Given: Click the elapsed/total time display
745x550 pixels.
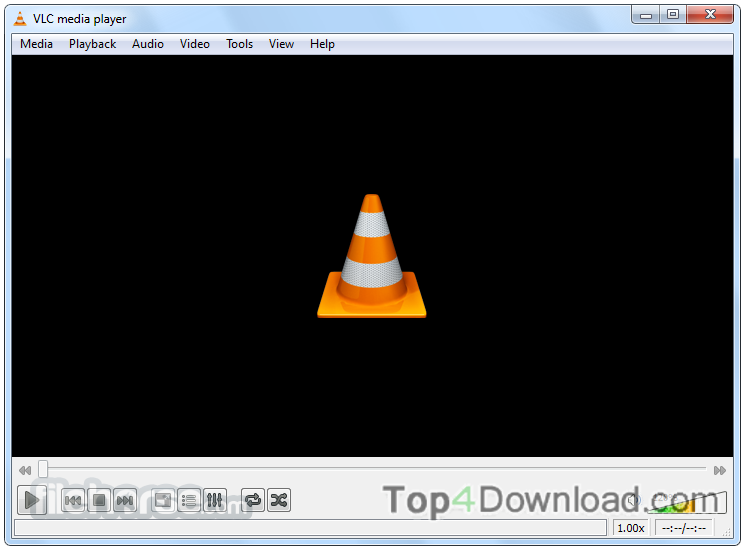Looking at the screenshot, I should 684,528.
